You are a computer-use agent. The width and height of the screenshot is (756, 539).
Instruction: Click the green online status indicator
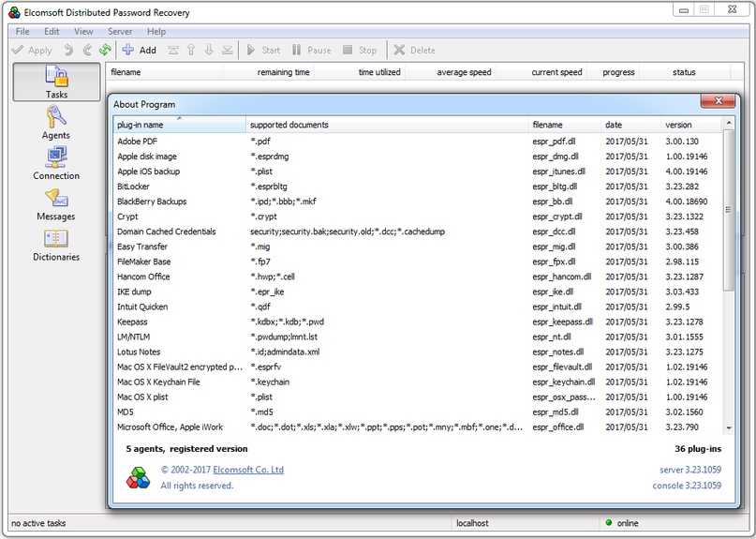(x=609, y=523)
